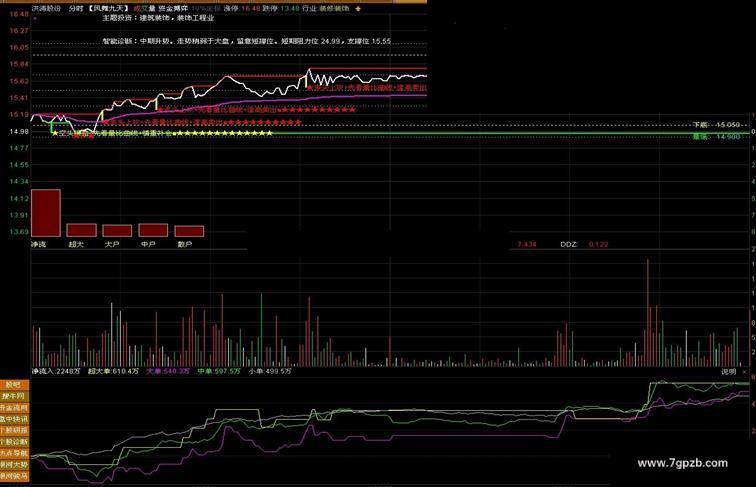
Task: Click the 中户 red bar
Action: click(153, 230)
